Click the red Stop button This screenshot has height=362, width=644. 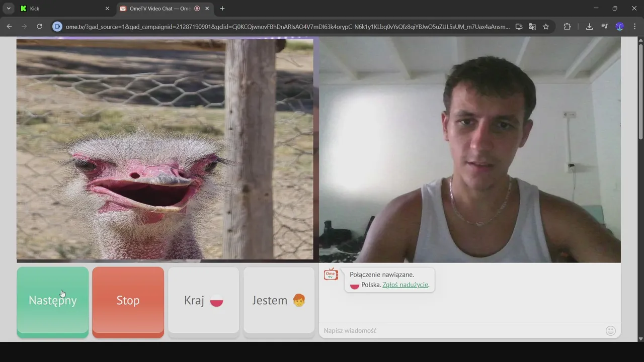(128, 302)
